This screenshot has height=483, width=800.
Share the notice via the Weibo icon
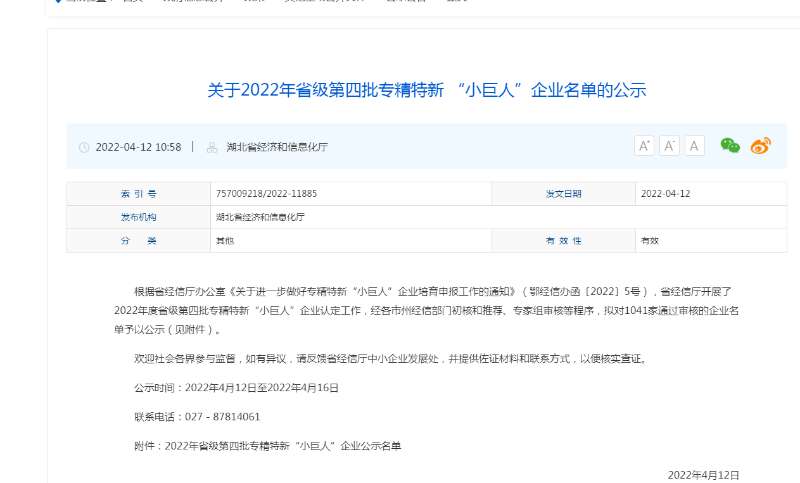point(761,146)
